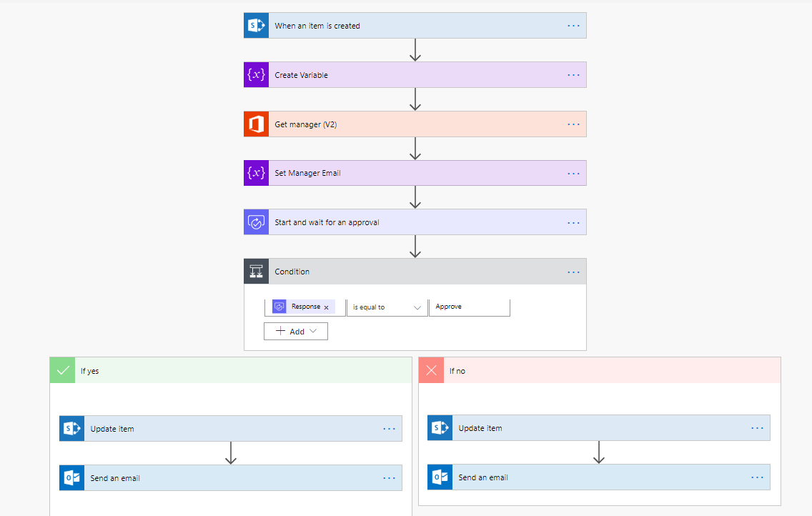Click the SharePoint icon on 'When an item is created'

coord(257,25)
